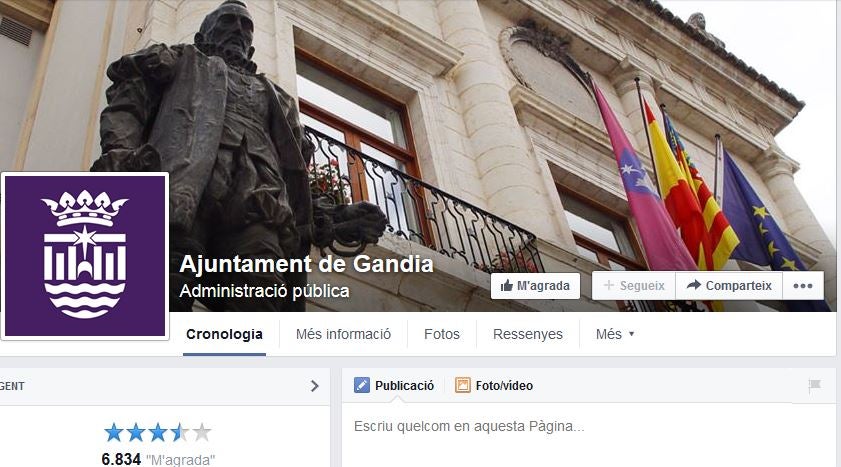The height and width of the screenshot is (467, 841).
Task: Follow the page with Segueix button
Action: point(633,286)
